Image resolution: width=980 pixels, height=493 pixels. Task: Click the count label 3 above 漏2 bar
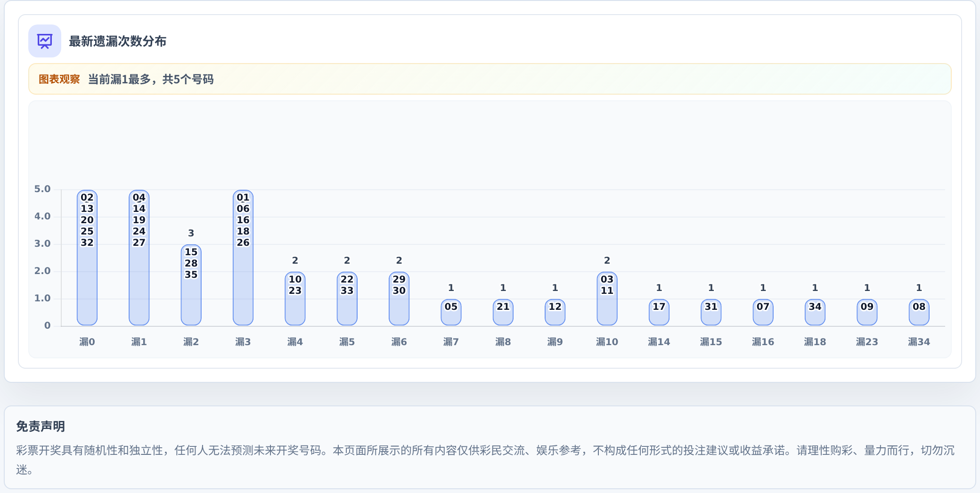[x=191, y=233]
